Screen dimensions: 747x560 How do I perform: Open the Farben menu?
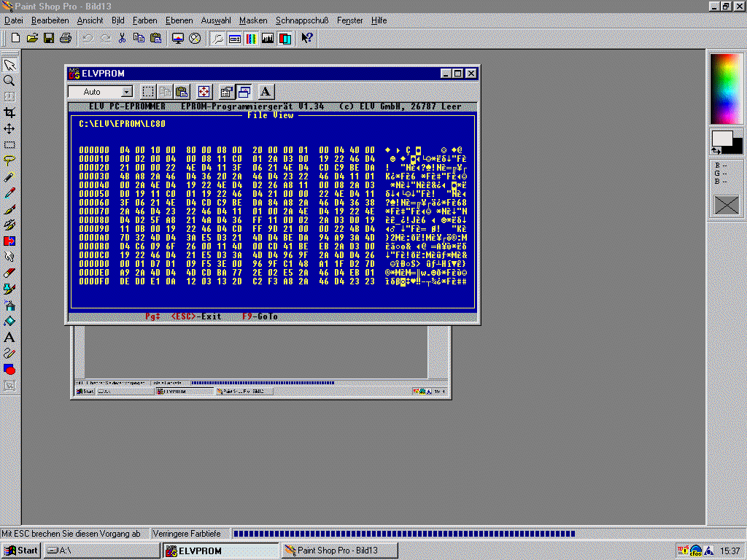145,20
